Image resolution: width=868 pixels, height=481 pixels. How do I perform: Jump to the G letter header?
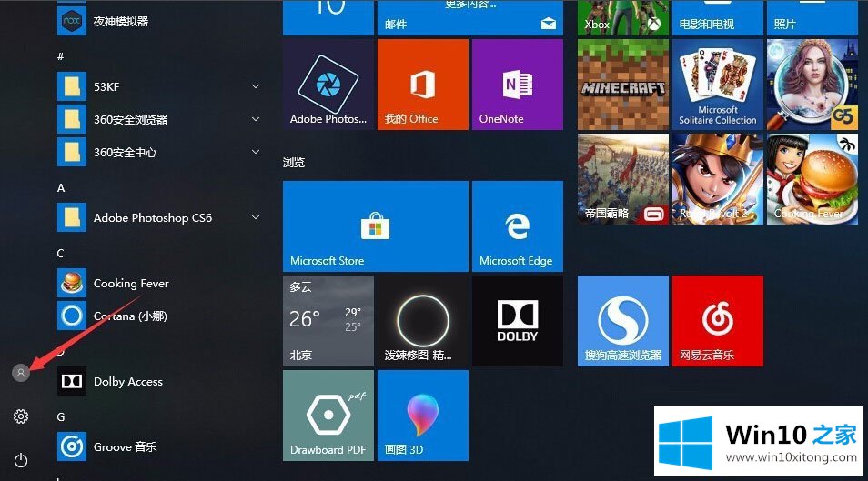click(61, 416)
